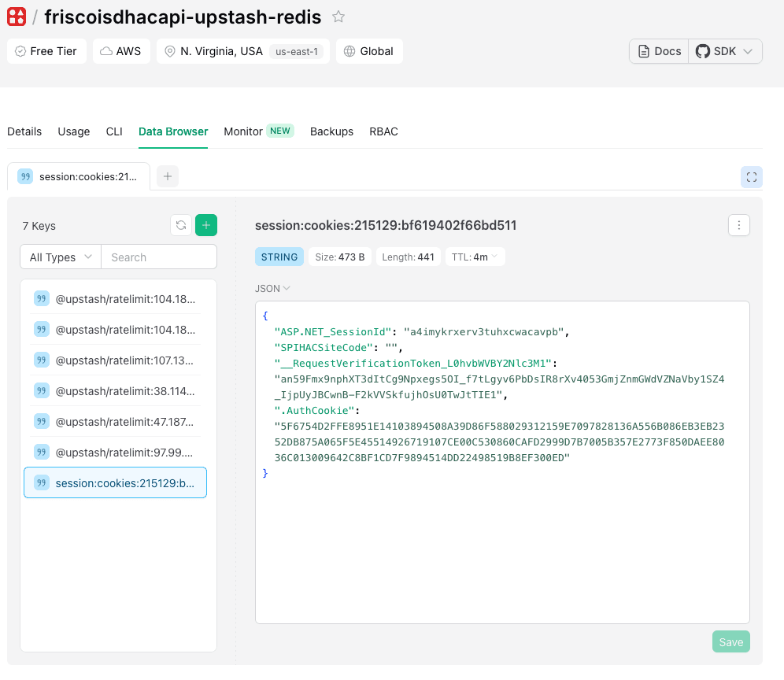The width and height of the screenshot is (784, 680).
Task: Open the All Types filter dropdown
Action: (x=59, y=257)
